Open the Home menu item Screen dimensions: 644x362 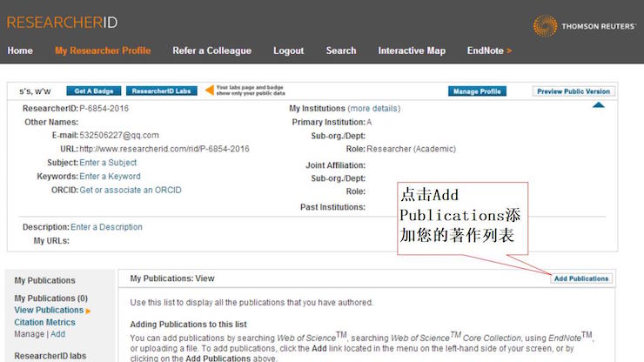tap(20, 50)
